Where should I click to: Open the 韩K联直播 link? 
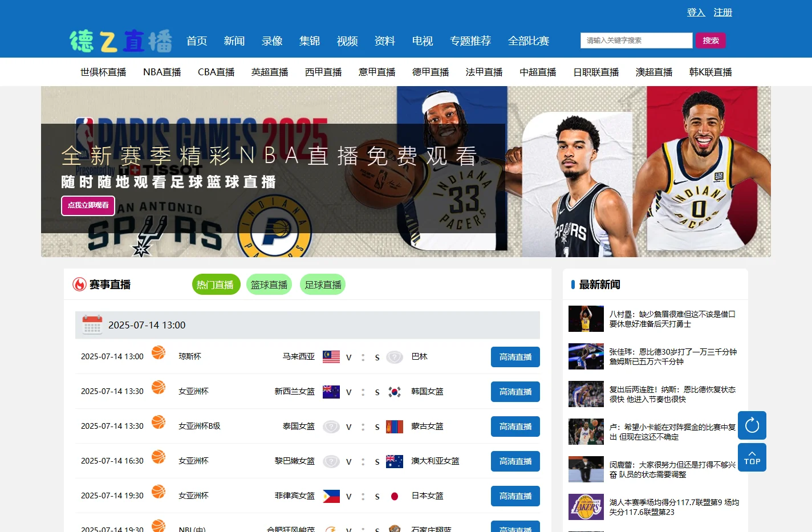coord(710,72)
